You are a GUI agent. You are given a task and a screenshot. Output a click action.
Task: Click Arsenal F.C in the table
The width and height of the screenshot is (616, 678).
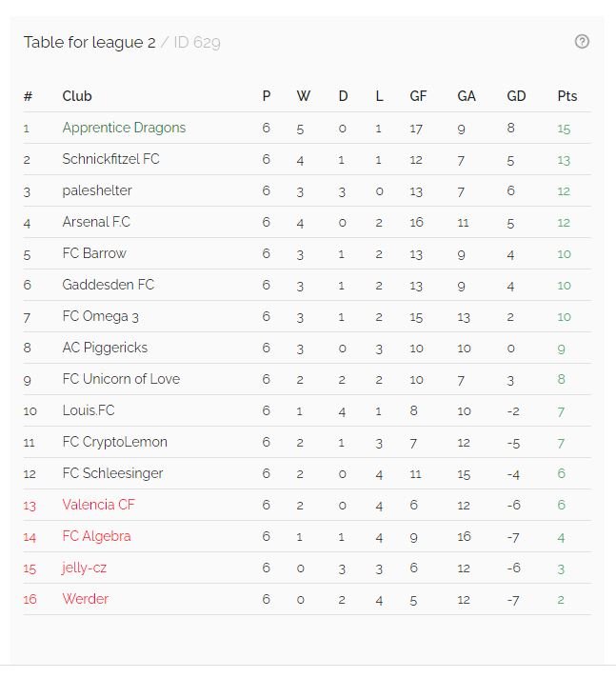[x=96, y=222]
